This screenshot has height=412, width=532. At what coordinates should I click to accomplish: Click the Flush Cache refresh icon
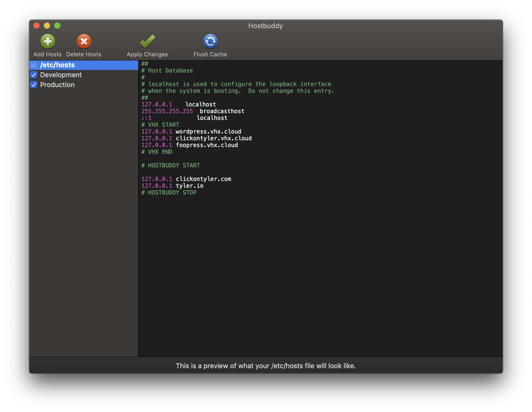(210, 41)
